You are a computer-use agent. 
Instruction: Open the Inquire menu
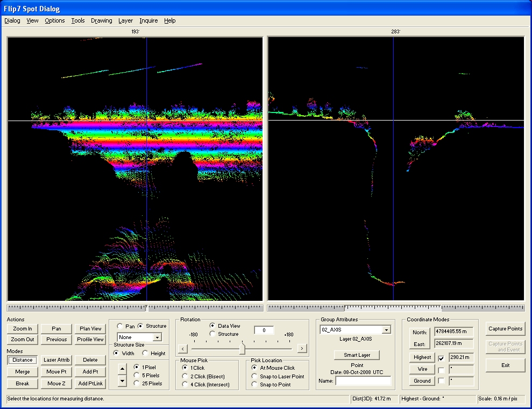[148, 20]
